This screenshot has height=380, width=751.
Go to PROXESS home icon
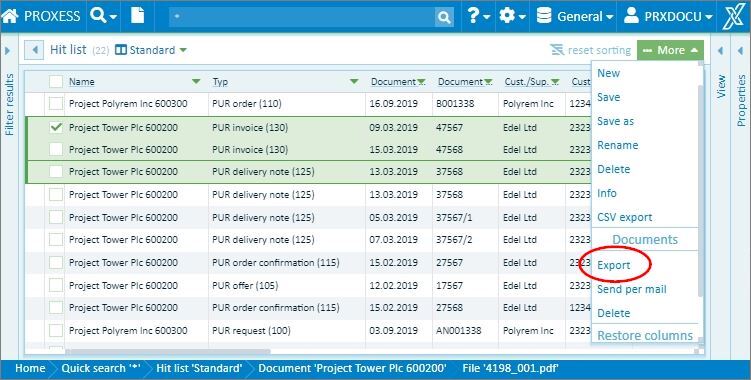pos(10,16)
